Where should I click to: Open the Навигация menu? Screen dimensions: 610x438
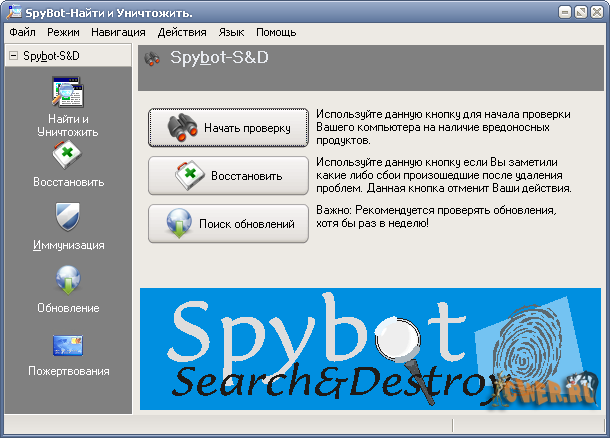click(115, 32)
